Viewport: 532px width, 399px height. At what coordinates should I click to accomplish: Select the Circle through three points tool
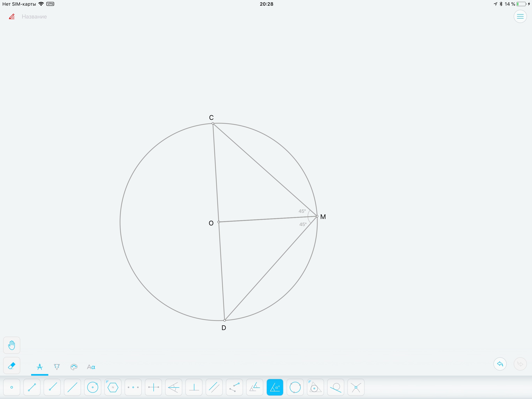pyautogui.click(x=295, y=387)
